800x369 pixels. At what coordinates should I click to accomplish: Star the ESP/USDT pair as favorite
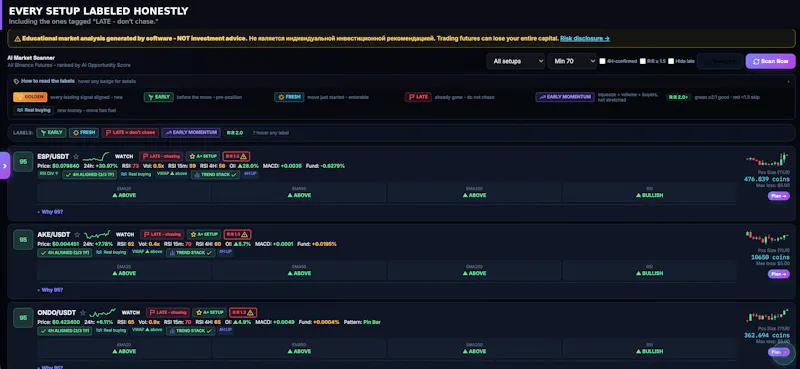(x=76, y=157)
